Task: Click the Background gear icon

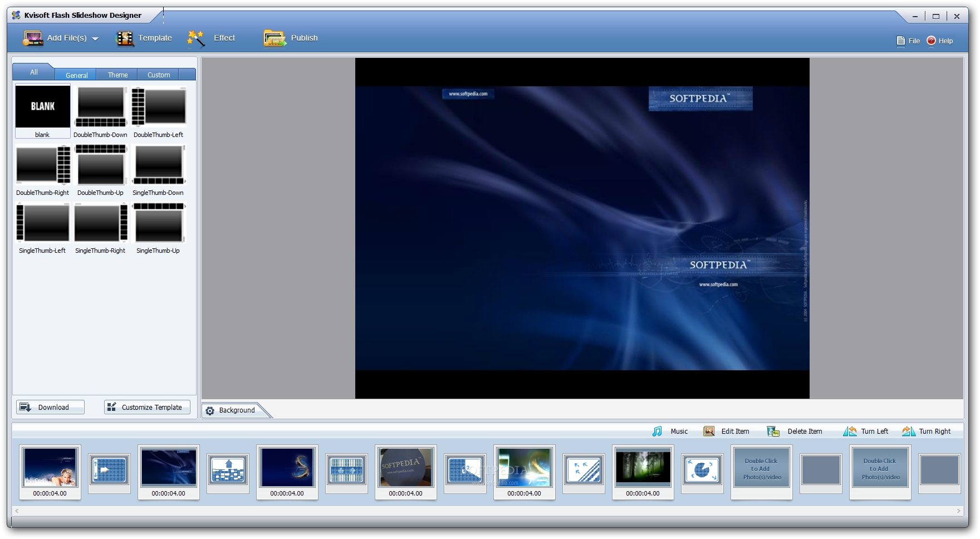Action: (210, 411)
